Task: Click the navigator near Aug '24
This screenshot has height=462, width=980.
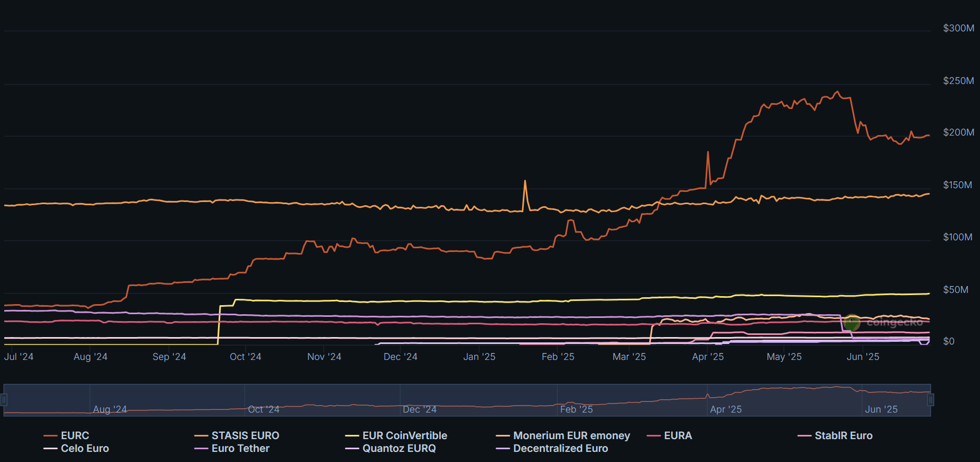Action: coord(110,409)
